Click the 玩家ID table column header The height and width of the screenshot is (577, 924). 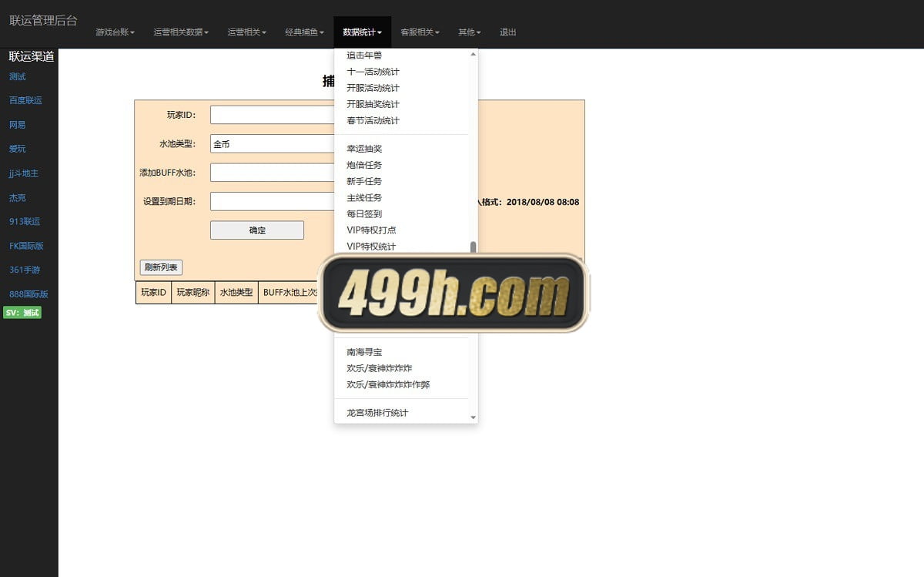pyautogui.click(x=153, y=293)
